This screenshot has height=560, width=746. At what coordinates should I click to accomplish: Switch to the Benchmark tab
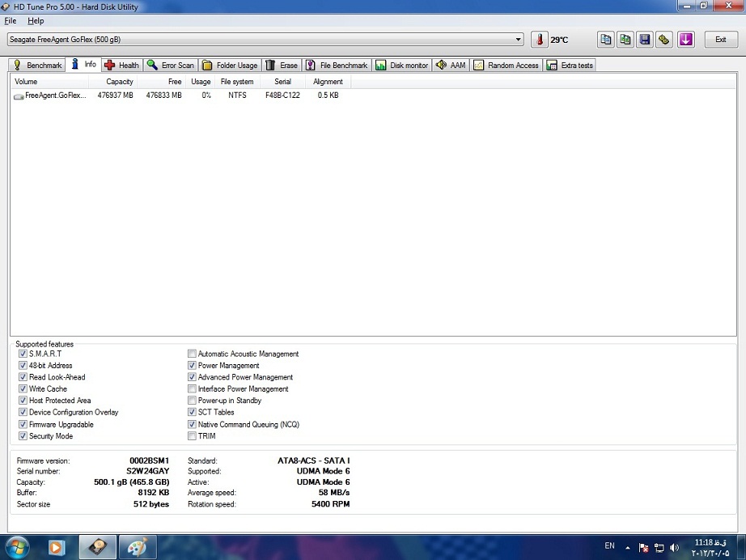[37, 66]
